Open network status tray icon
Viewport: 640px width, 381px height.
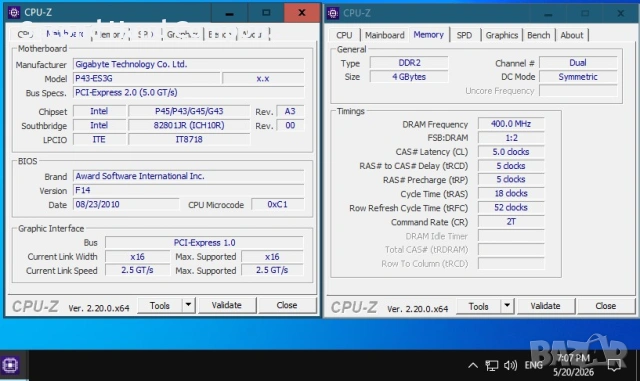point(491,365)
